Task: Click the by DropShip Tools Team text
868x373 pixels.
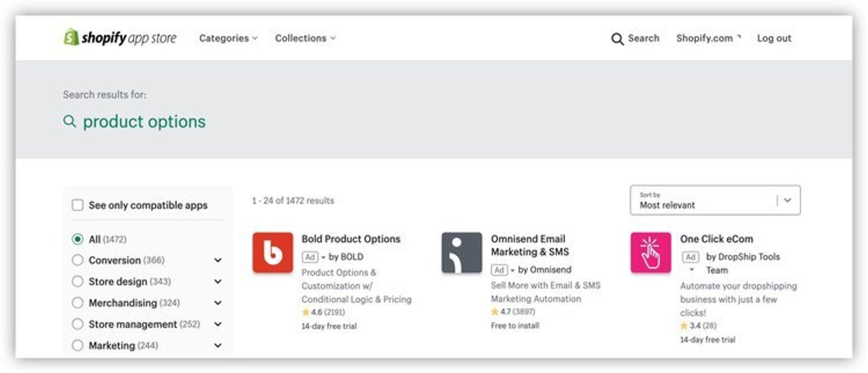Action: [743, 264]
